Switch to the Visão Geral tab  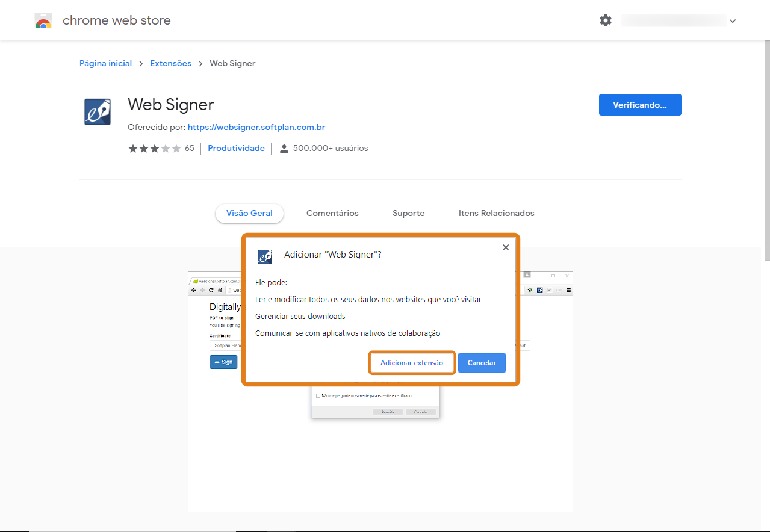click(249, 213)
